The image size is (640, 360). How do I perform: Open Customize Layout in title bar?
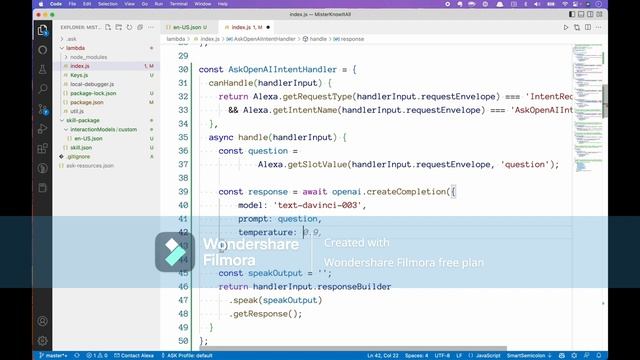tap(599, 14)
